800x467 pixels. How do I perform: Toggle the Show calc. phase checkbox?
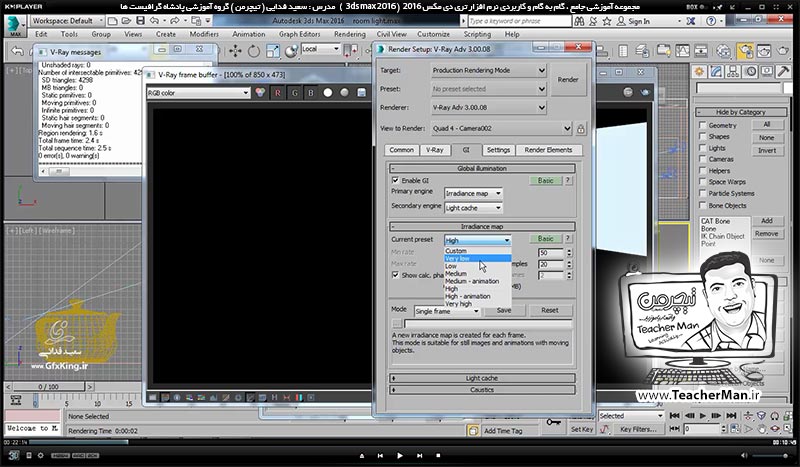[x=395, y=275]
